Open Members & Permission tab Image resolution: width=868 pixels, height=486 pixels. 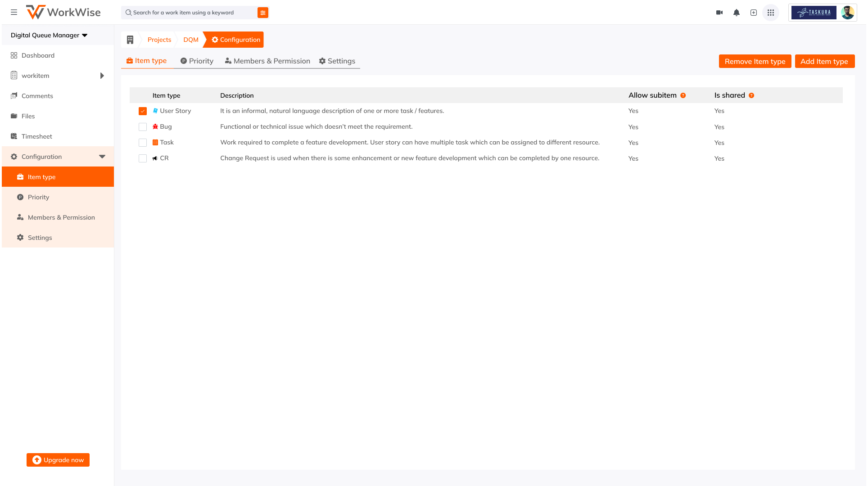(x=267, y=61)
